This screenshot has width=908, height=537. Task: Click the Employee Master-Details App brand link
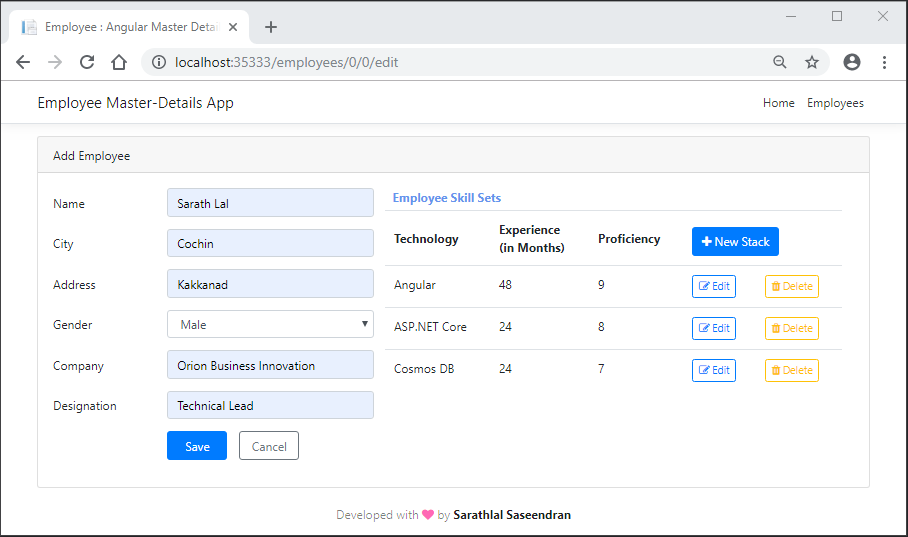[x=136, y=103]
